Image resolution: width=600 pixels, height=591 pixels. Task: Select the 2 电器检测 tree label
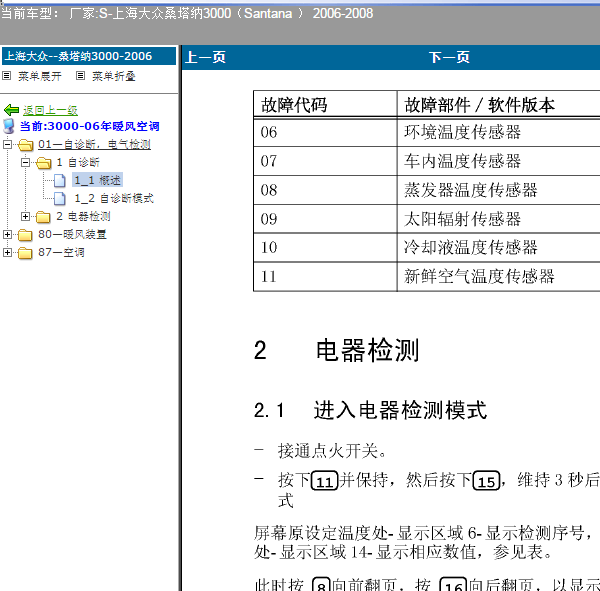coord(83,216)
